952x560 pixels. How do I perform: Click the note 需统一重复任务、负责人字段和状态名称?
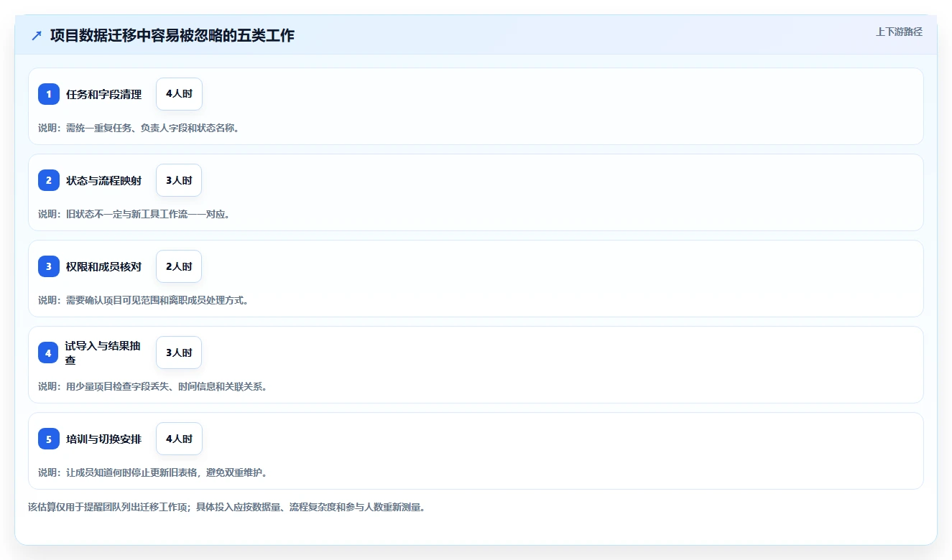click(x=139, y=128)
